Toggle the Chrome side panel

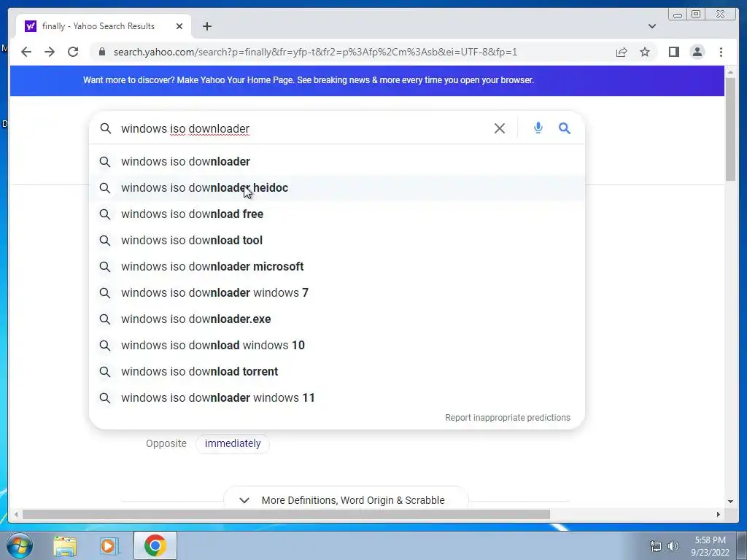673,52
